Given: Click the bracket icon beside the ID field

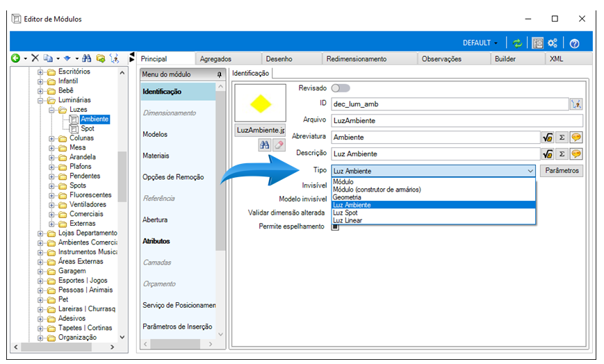Looking at the screenshot, I should pyautogui.click(x=576, y=104).
